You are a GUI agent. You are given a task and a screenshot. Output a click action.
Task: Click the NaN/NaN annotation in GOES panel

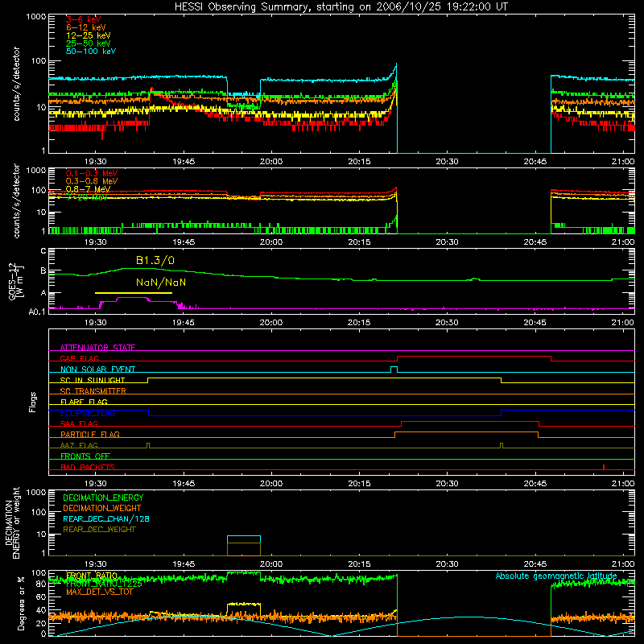pos(161,283)
